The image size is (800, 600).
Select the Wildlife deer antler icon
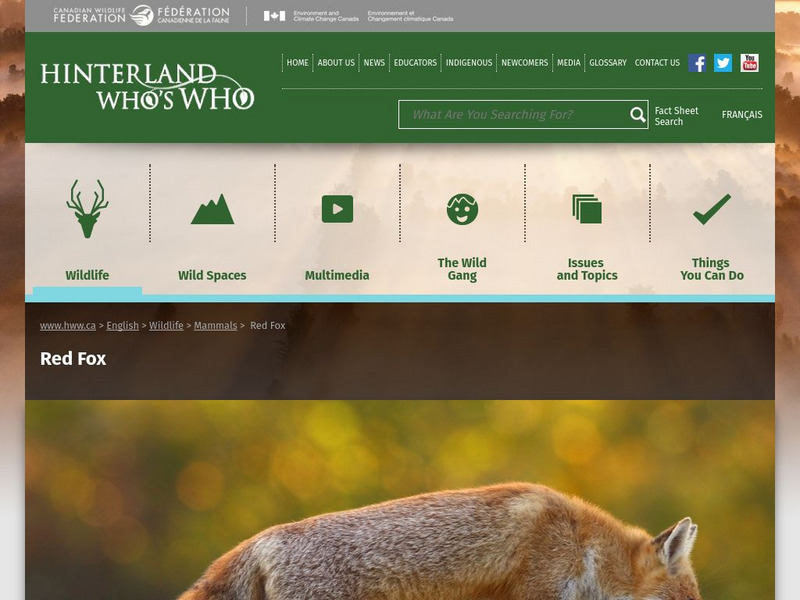[x=88, y=207]
